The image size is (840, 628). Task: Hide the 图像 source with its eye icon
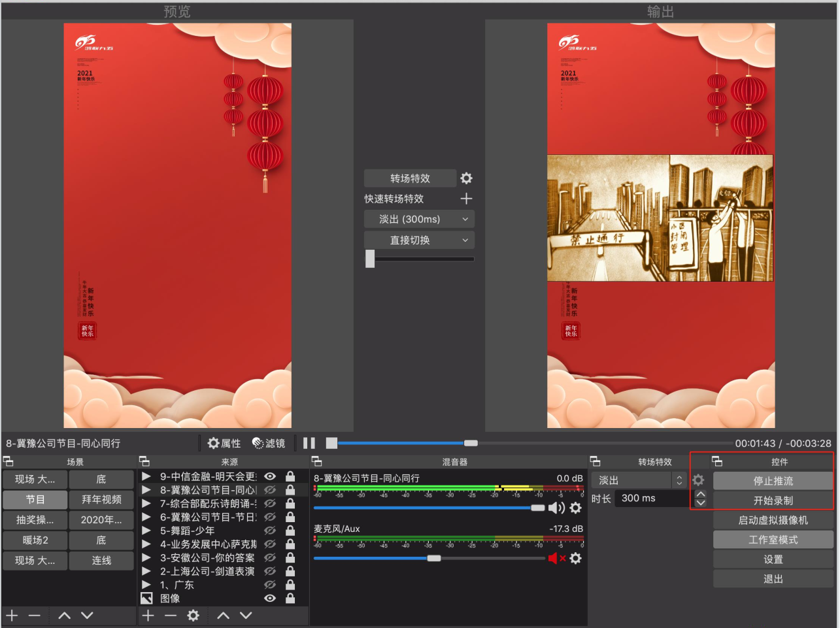270,598
